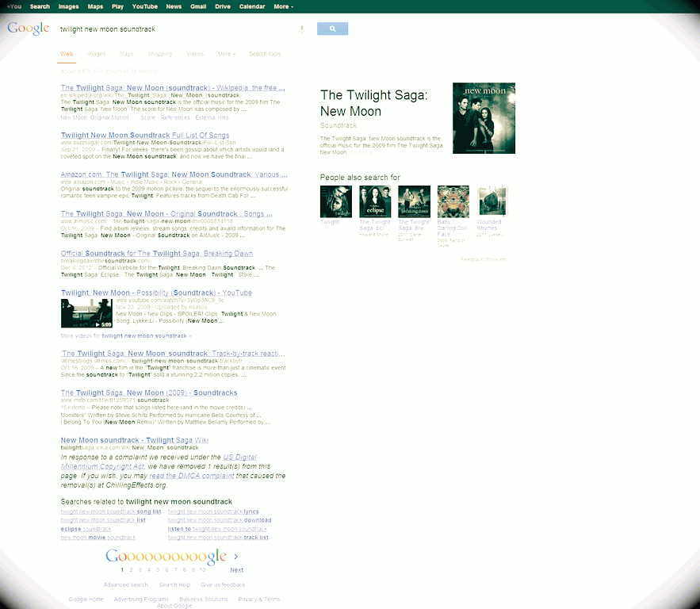700x609 pixels.
Task: Open Maps in the top navigation bar
Action: click(95, 6)
